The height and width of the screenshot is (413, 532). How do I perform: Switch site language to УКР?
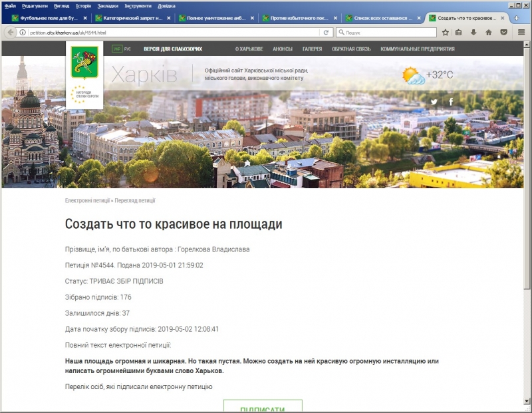pos(117,49)
